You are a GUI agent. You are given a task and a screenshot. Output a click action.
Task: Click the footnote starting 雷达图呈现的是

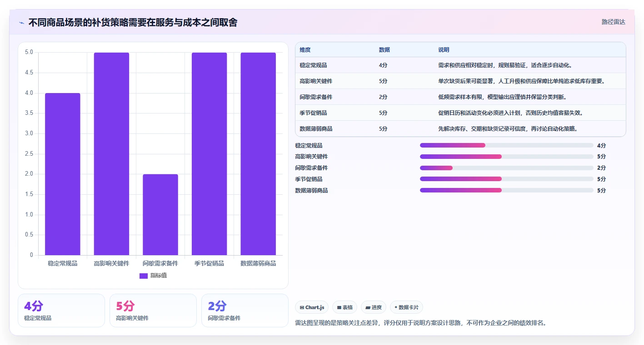[x=421, y=323]
